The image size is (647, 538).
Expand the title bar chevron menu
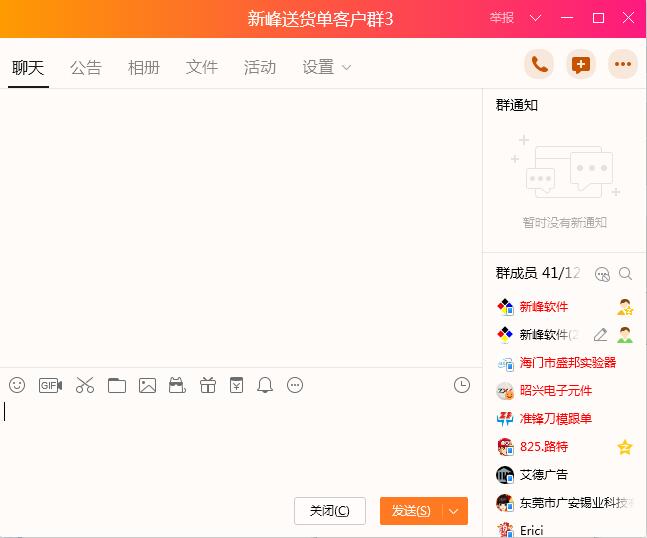tap(536, 18)
